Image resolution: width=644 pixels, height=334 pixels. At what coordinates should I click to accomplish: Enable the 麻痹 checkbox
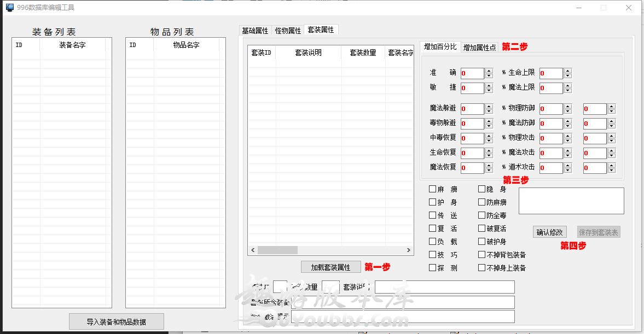(x=433, y=189)
